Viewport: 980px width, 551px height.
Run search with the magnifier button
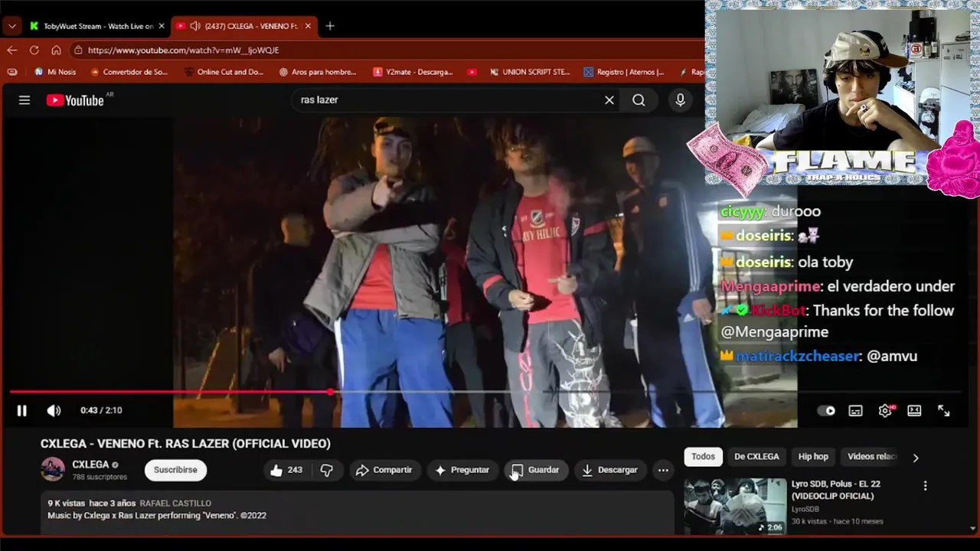click(x=639, y=100)
